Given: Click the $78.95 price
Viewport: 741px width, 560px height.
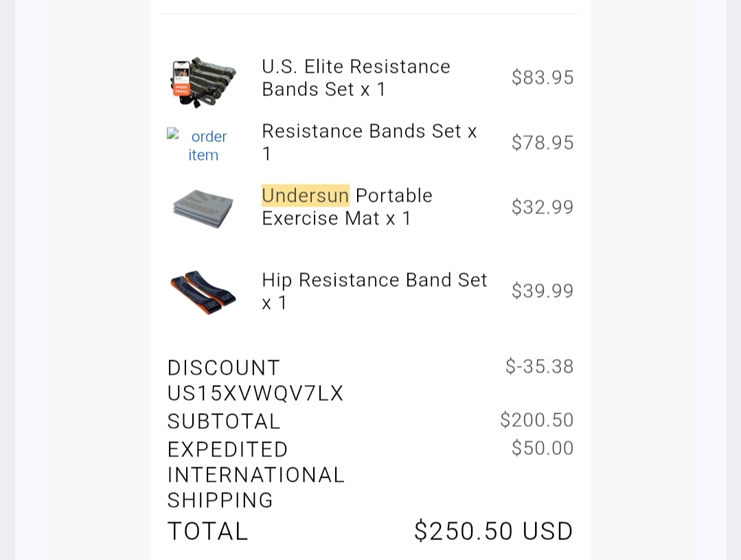Looking at the screenshot, I should click(x=543, y=143).
